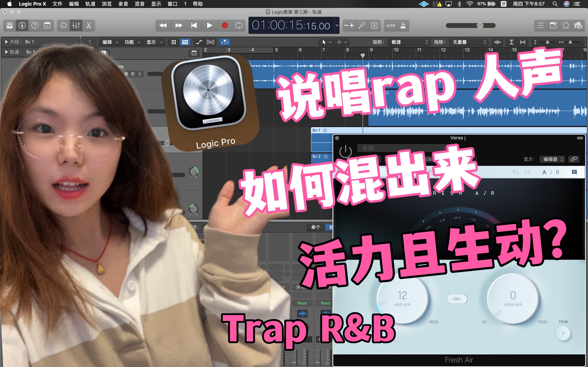Toggle the 1234 count-in button
Screen dimensions: 588x367
(390, 25)
